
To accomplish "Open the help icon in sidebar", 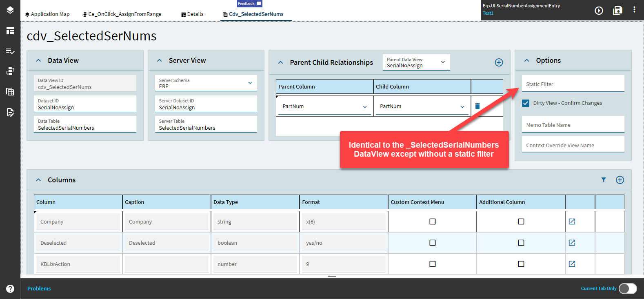I will pyautogui.click(x=10, y=289).
